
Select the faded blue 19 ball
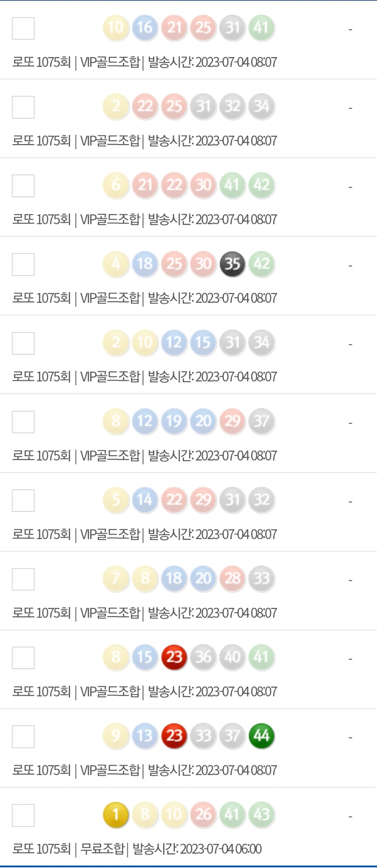(174, 421)
